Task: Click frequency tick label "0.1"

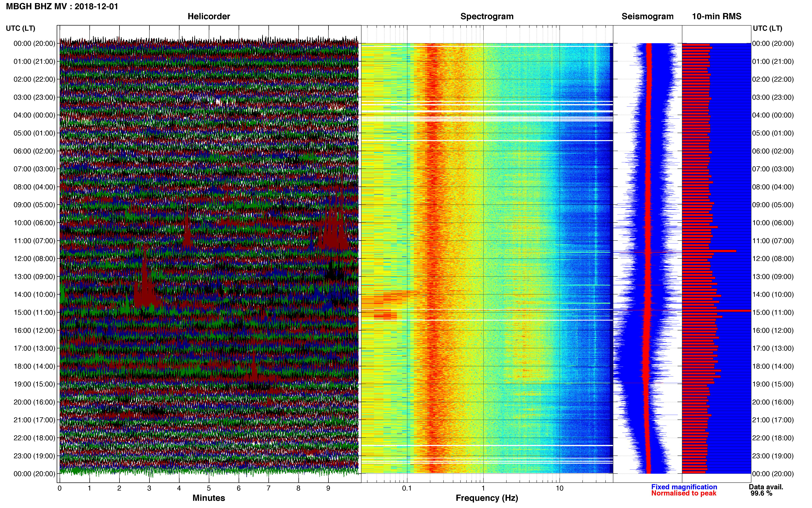Action: 407,488
